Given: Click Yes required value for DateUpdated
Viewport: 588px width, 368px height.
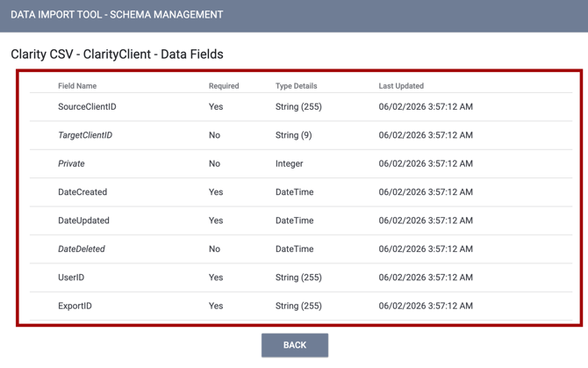Looking at the screenshot, I should (x=216, y=220).
